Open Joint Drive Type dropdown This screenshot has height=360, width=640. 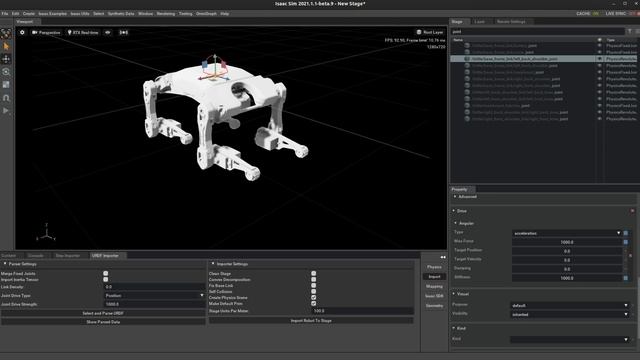154,296
